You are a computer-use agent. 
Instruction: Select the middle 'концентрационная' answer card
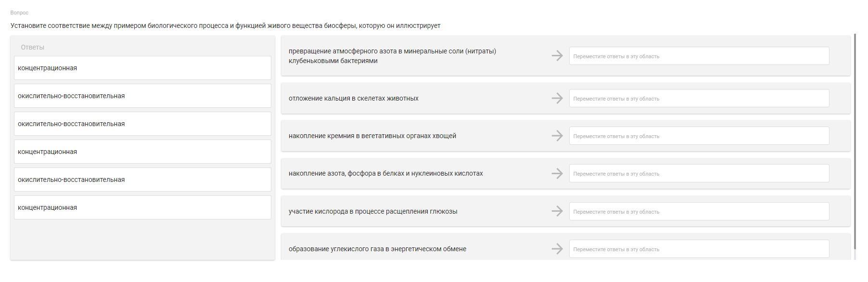tap(142, 152)
